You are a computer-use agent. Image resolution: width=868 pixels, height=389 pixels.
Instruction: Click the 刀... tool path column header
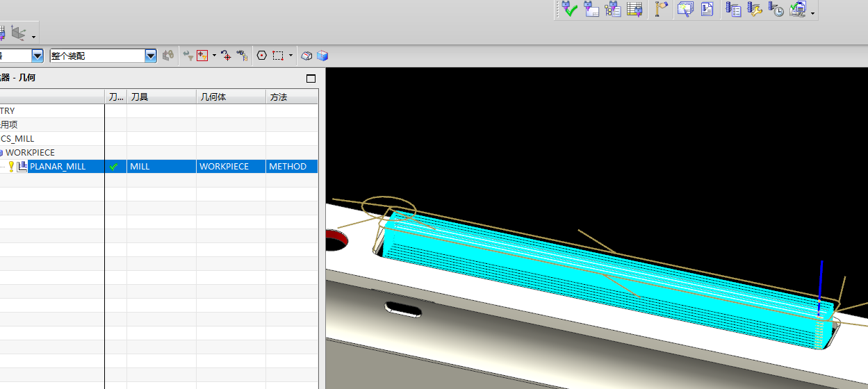(x=115, y=97)
